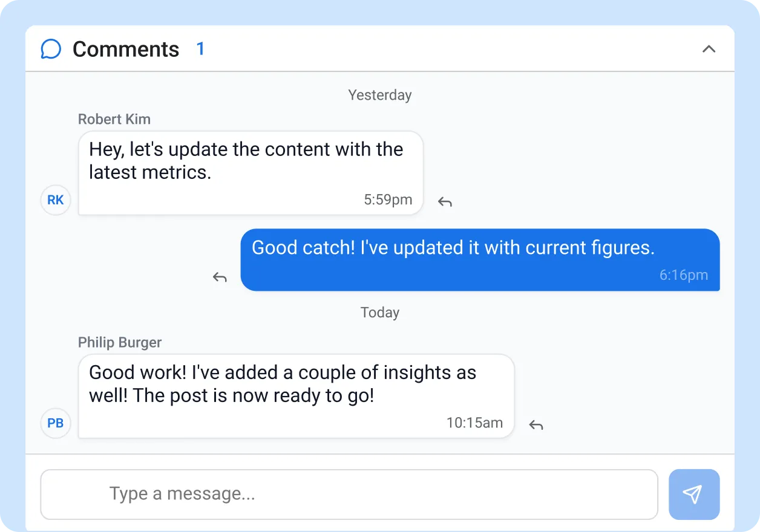Select Robert Kim's RK avatar

click(x=55, y=199)
